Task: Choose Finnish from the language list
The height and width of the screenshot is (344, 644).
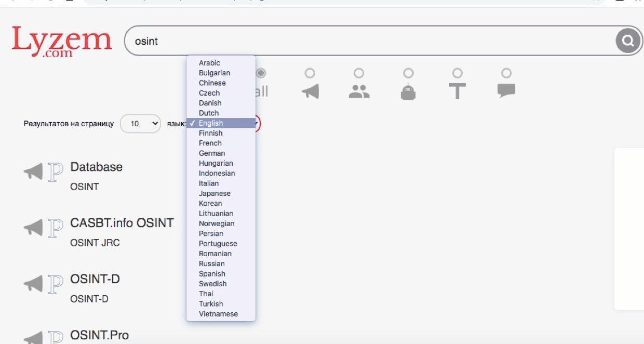Action: (x=221, y=133)
